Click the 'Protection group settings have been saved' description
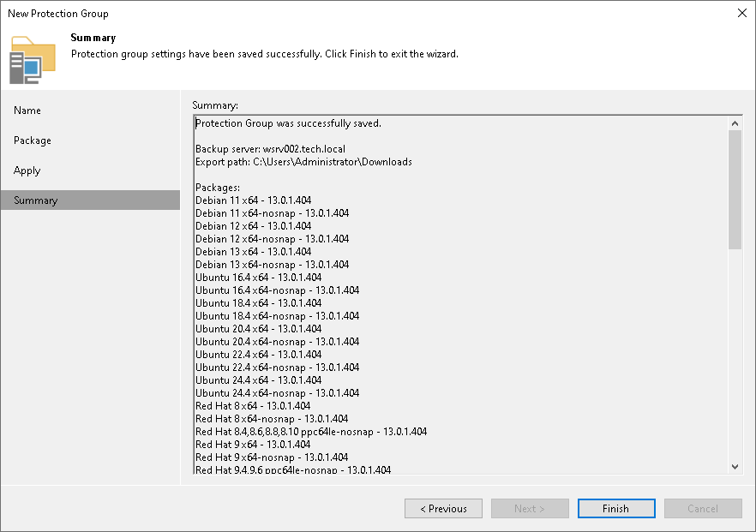The image size is (756, 532). click(x=265, y=54)
